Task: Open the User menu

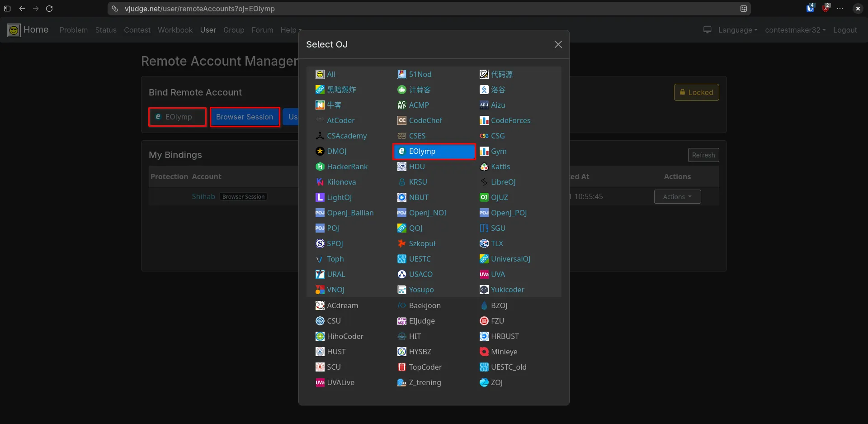Action: [208, 30]
